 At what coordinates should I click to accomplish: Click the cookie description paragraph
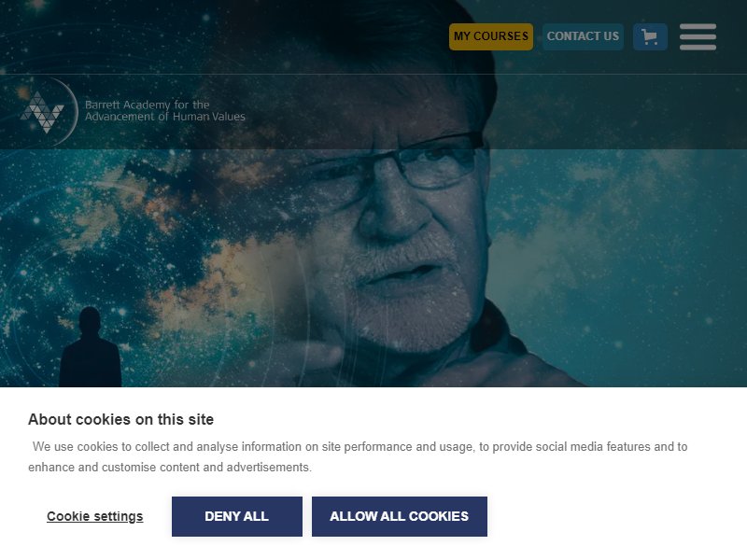pyautogui.click(x=358, y=456)
